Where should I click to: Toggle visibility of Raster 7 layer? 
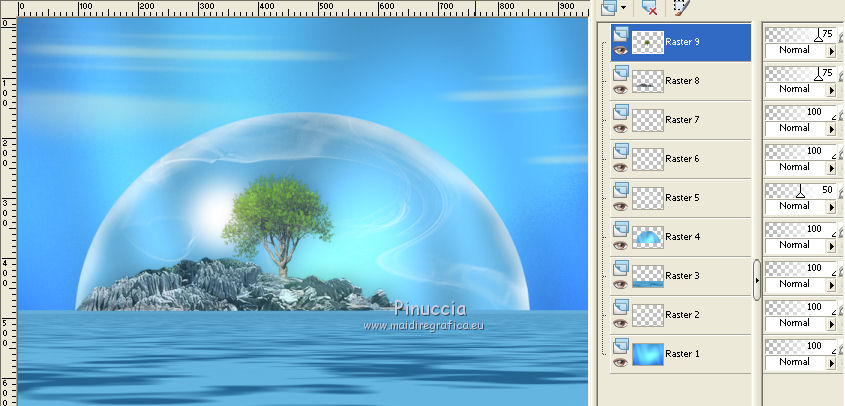[x=621, y=128]
